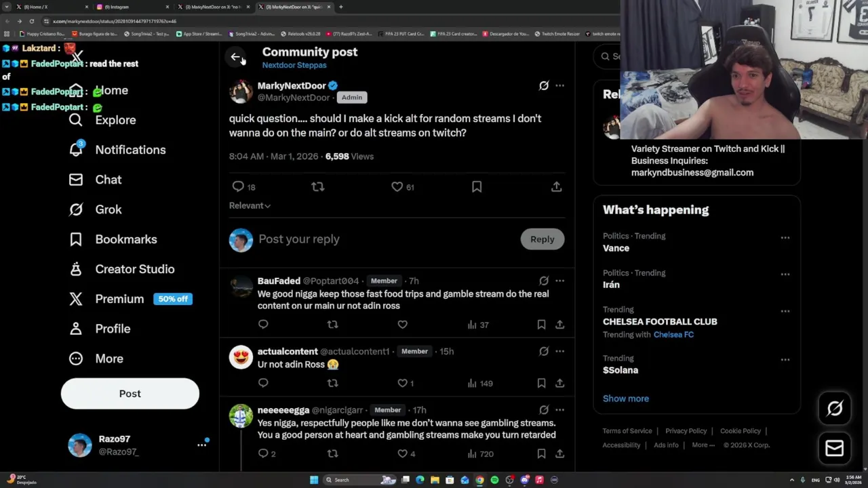Bookmark actualcontent's reply
868x488 pixels.
pyautogui.click(x=541, y=383)
